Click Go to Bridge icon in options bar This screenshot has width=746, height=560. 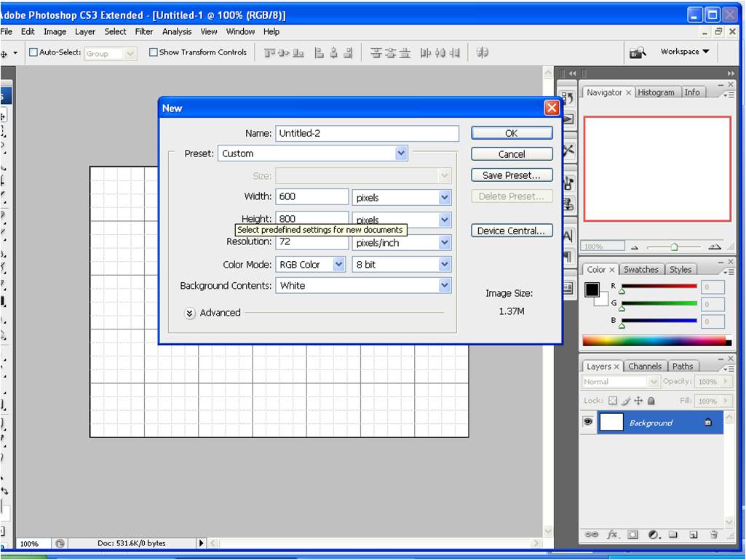(x=638, y=52)
